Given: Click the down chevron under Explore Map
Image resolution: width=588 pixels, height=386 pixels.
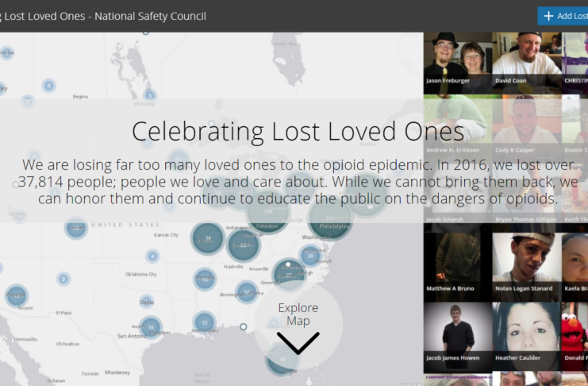Looking at the screenshot, I should tap(298, 343).
